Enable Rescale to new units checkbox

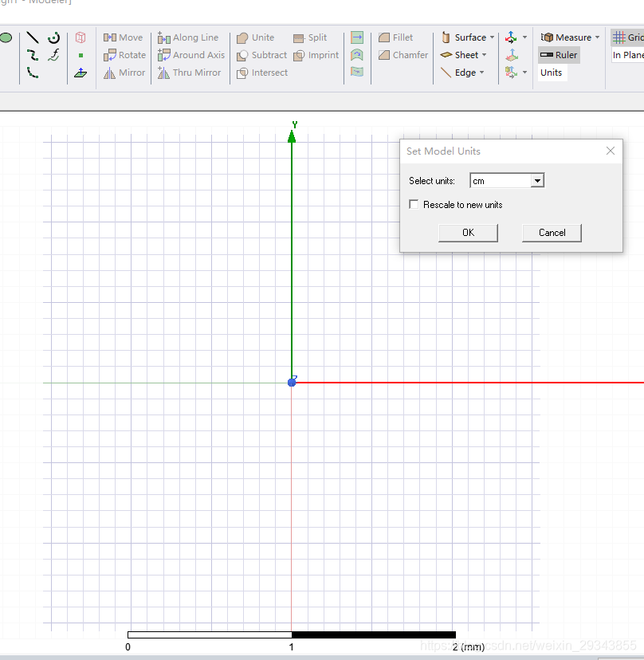pos(414,205)
